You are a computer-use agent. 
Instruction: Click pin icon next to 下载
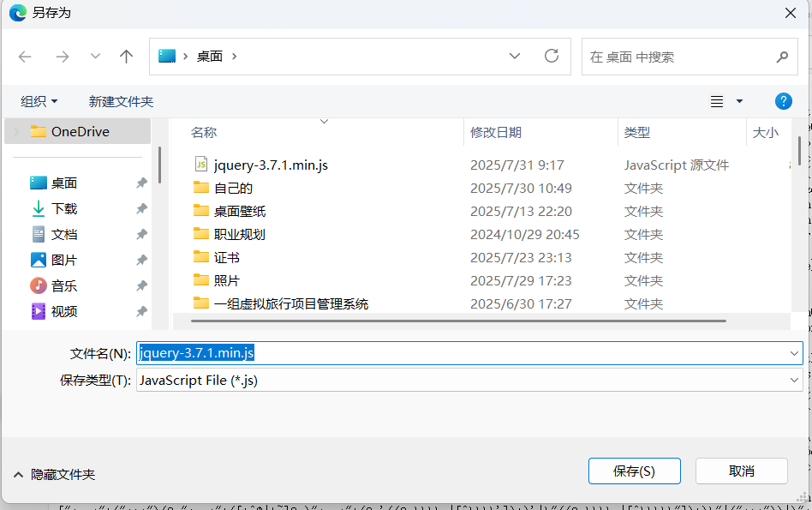(x=141, y=209)
